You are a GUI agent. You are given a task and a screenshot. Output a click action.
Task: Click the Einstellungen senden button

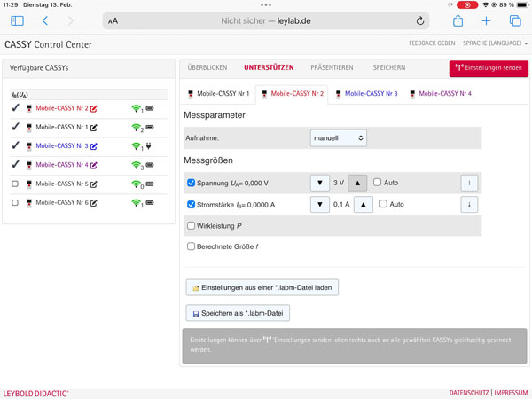pyautogui.click(x=489, y=69)
